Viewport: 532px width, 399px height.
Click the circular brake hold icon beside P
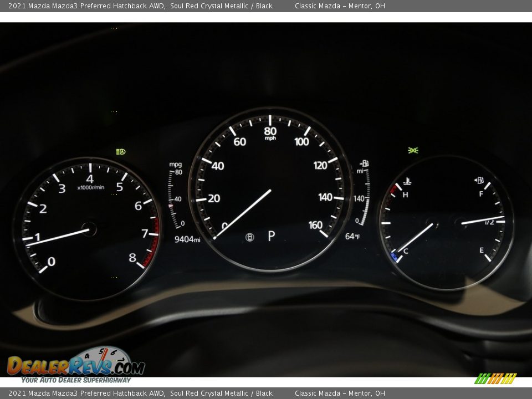pyautogui.click(x=250, y=237)
